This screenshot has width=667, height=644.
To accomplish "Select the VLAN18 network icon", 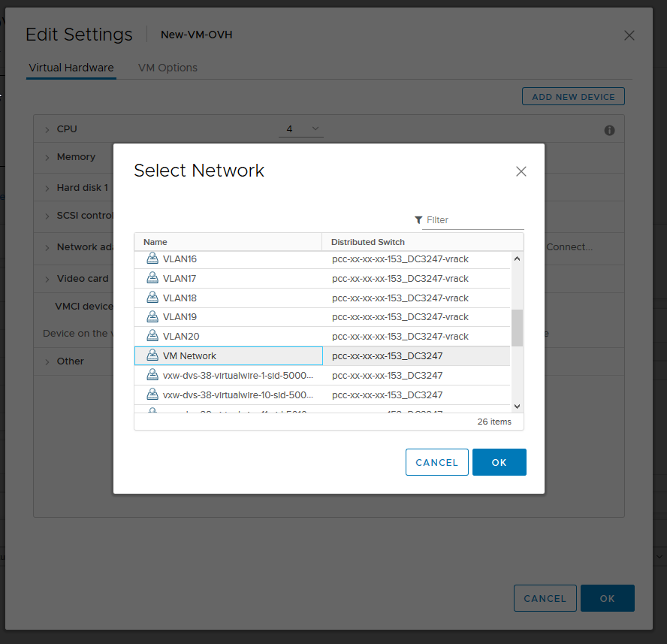I will coord(152,298).
